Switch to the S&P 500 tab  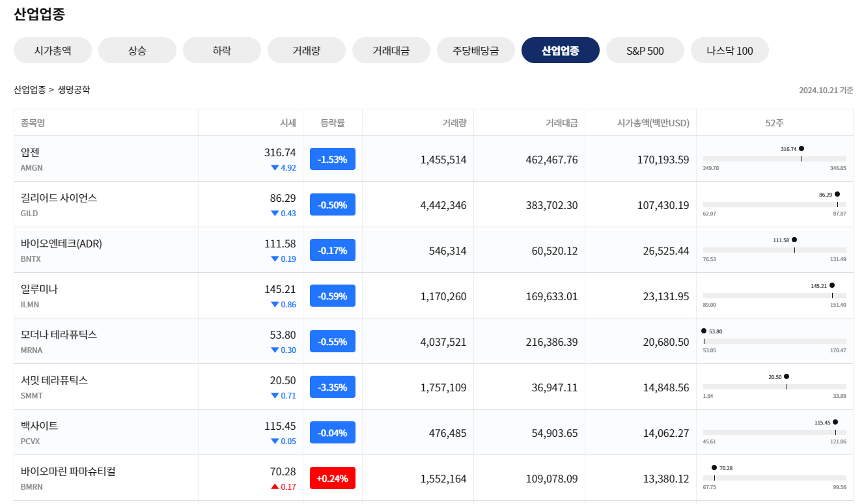point(645,50)
